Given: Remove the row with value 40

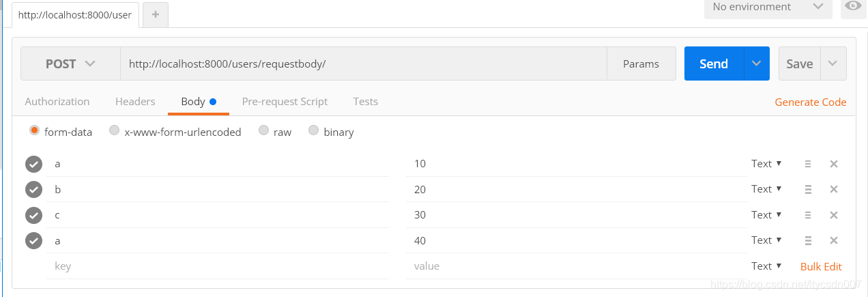Looking at the screenshot, I should click(833, 240).
